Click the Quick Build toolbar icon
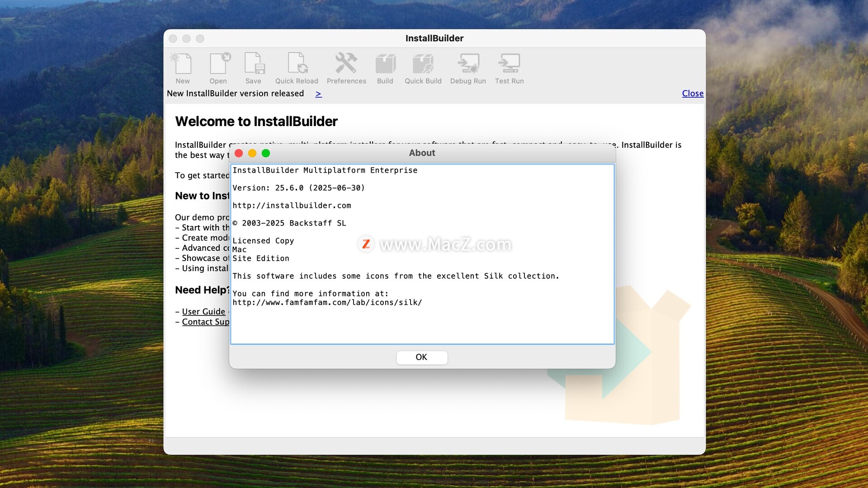Image resolution: width=868 pixels, height=488 pixels. (x=423, y=64)
